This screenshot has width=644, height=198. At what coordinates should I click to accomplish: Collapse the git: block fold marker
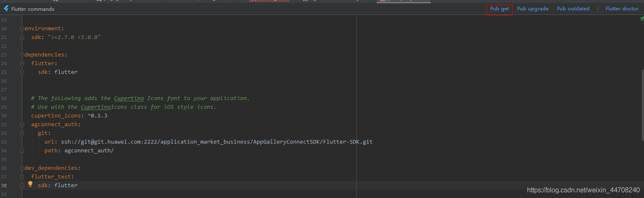click(x=22, y=133)
